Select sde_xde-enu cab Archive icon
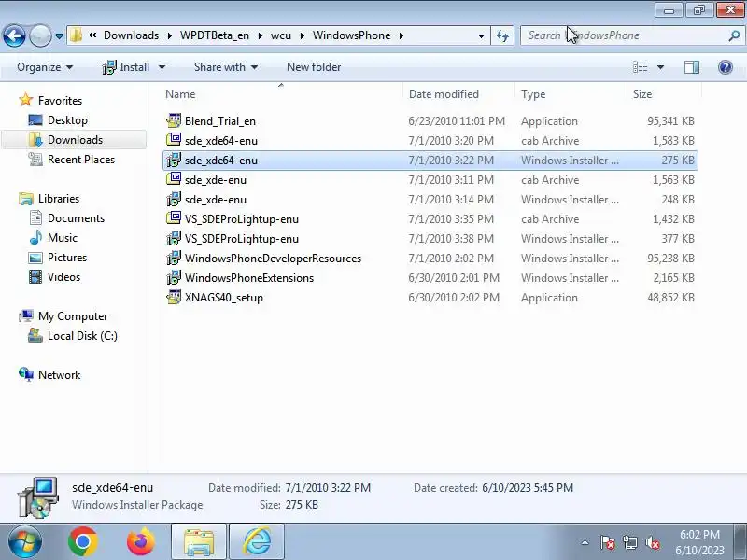 point(174,179)
